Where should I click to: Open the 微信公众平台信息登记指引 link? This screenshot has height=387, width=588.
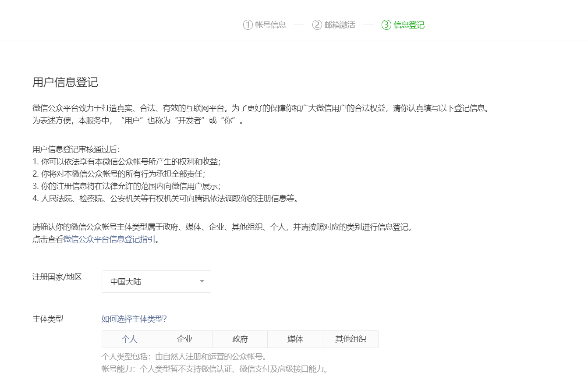(x=109, y=239)
